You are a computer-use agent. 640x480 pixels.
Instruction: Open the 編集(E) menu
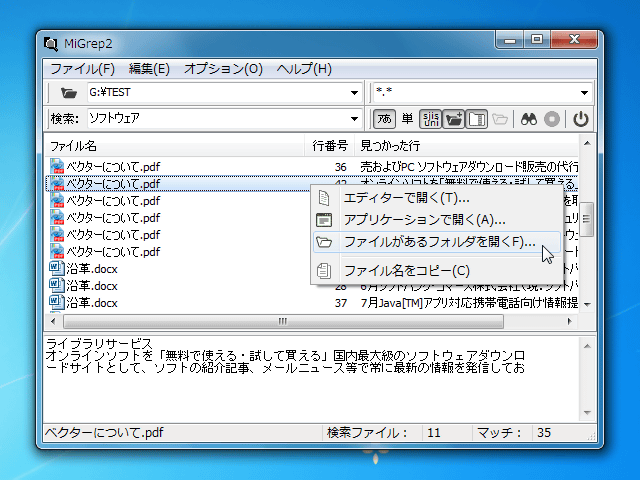149,69
